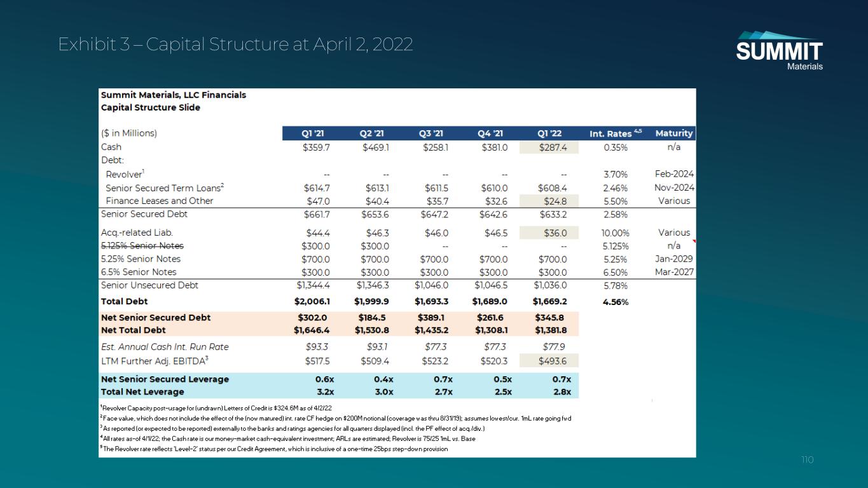Viewport: 868px width, 488px height.
Task: Select the Total Net Leverage row label
Action: [142, 392]
